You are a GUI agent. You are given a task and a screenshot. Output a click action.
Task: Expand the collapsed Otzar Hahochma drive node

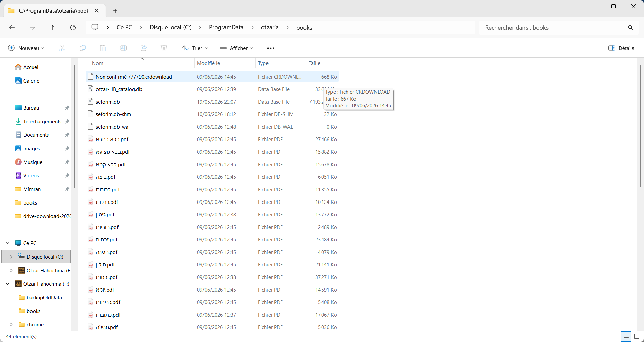(11, 270)
